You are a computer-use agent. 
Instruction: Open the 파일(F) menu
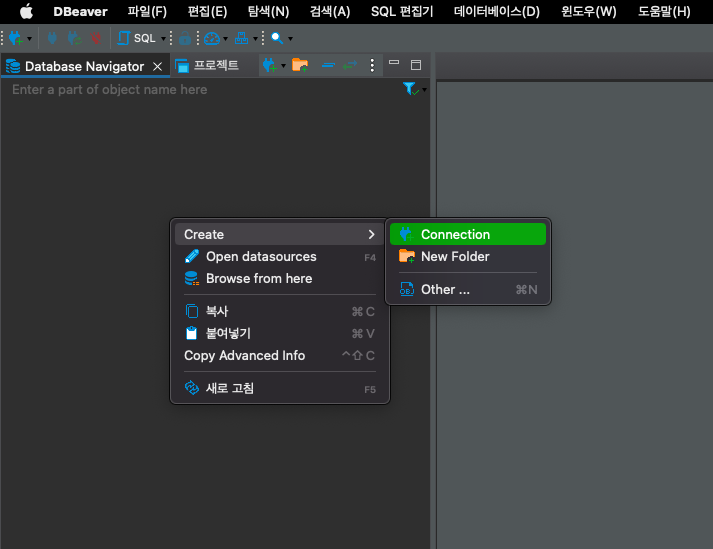(147, 11)
